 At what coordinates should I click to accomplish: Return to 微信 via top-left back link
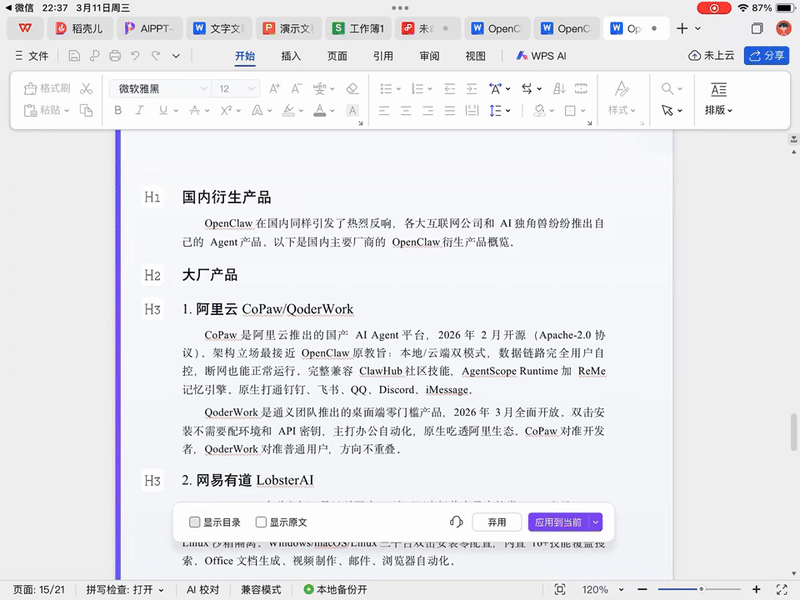(x=19, y=8)
